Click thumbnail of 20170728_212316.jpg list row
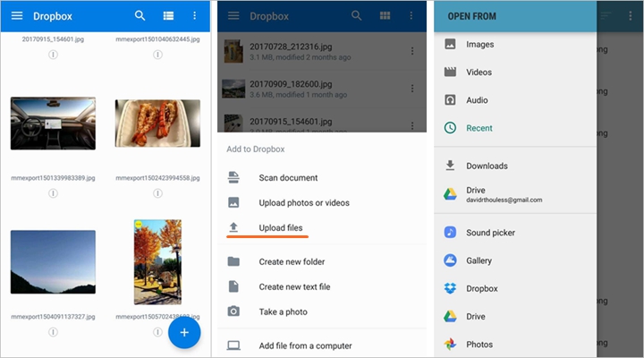Viewport: 644px width, 358px height. (x=233, y=51)
